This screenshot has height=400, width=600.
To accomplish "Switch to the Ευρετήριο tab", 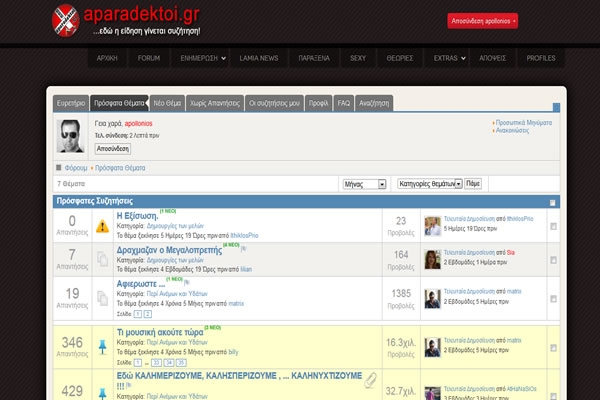I will click(x=71, y=103).
